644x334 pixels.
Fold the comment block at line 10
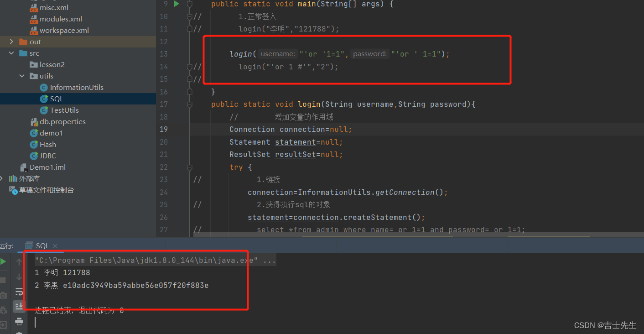190,16
